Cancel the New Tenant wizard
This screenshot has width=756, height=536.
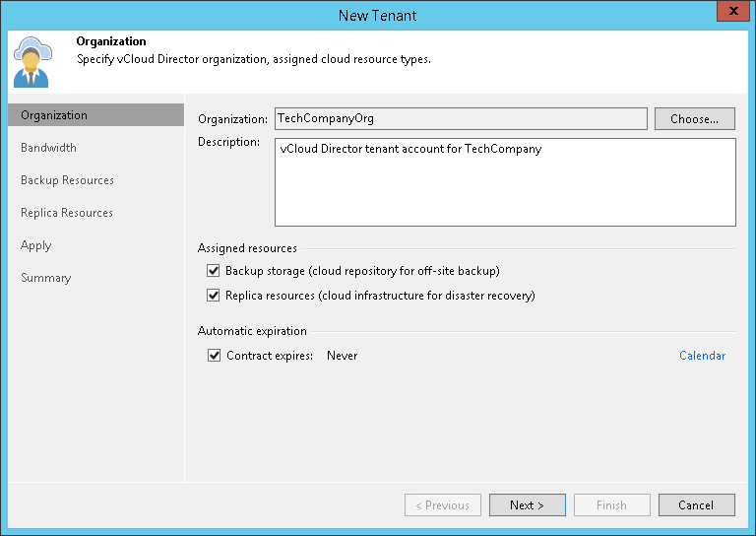(x=695, y=505)
